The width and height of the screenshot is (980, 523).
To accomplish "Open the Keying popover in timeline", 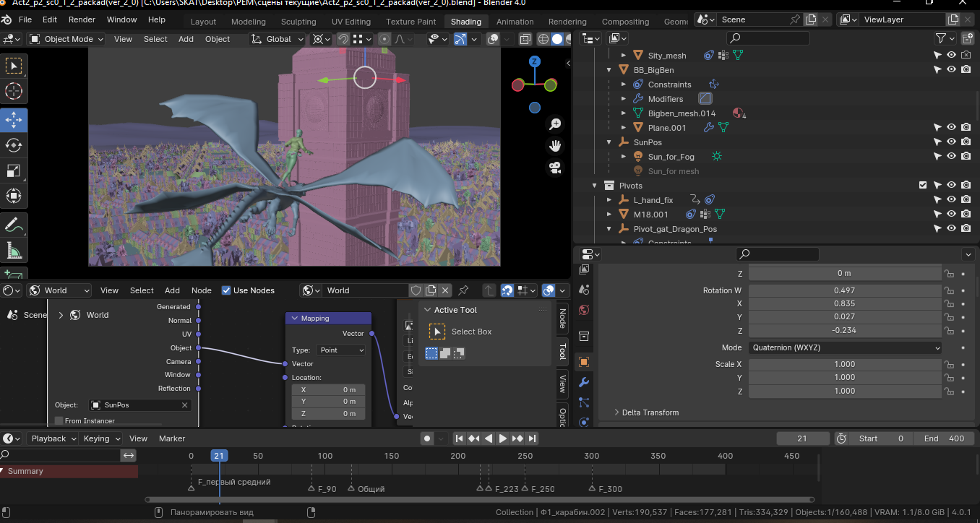I will 100,438.
